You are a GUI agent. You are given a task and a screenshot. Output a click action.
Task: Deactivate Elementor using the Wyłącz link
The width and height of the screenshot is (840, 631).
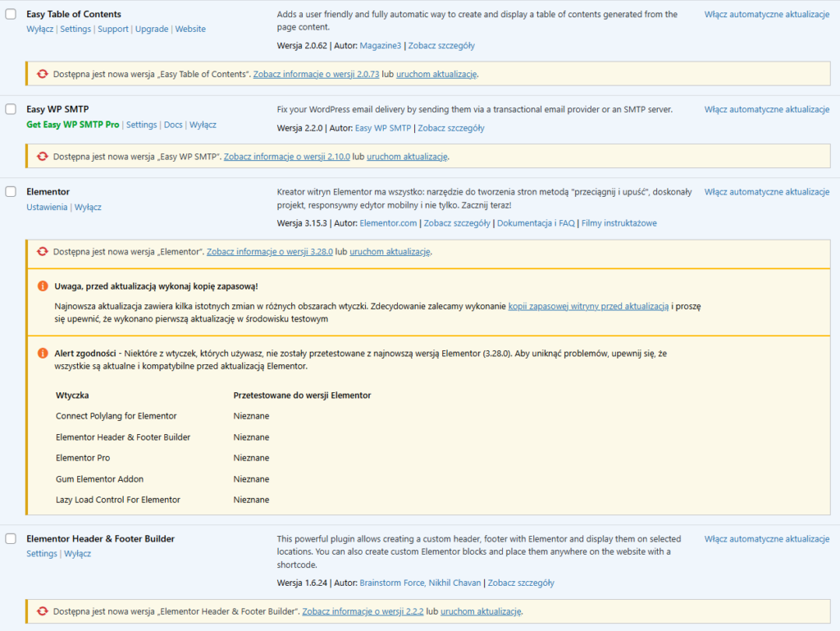[90, 207]
